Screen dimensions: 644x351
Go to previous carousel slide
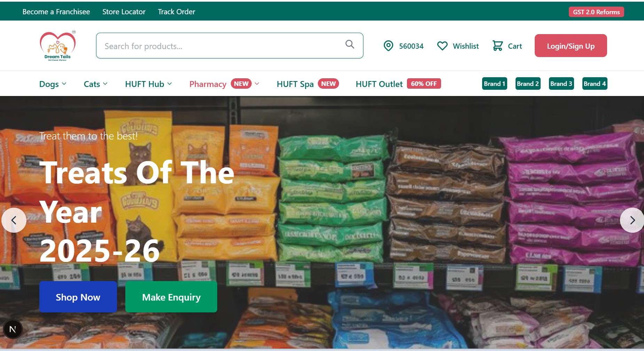click(x=14, y=220)
